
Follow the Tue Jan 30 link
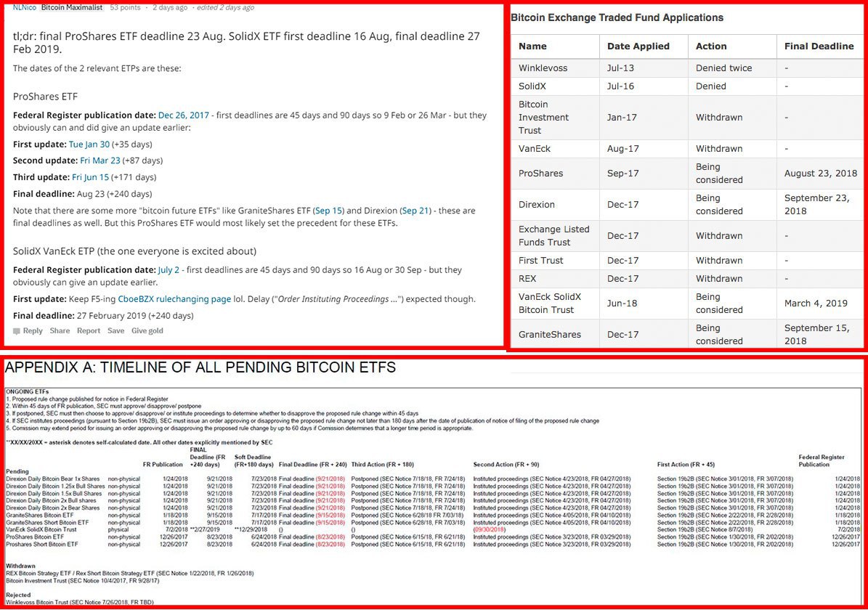pyautogui.click(x=89, y=144)
